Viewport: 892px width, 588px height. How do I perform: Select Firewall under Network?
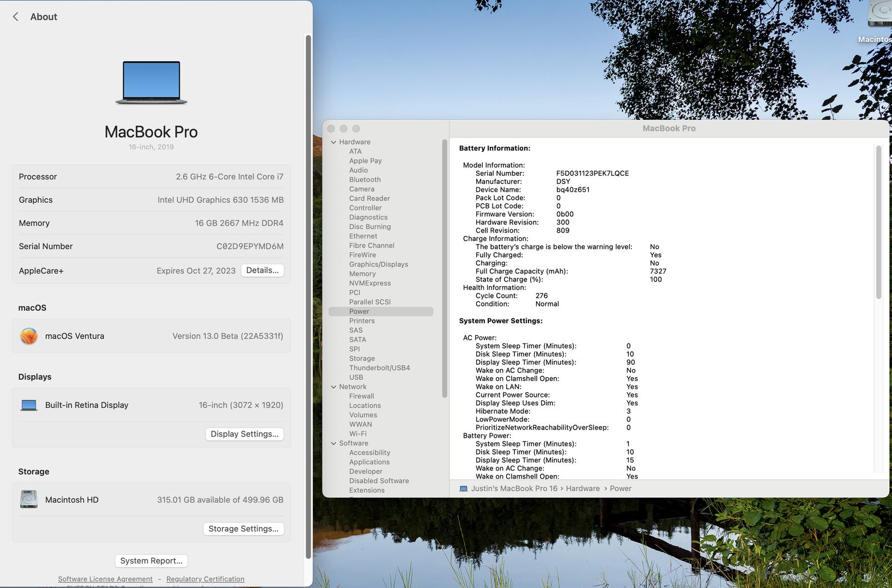(361, 396)
